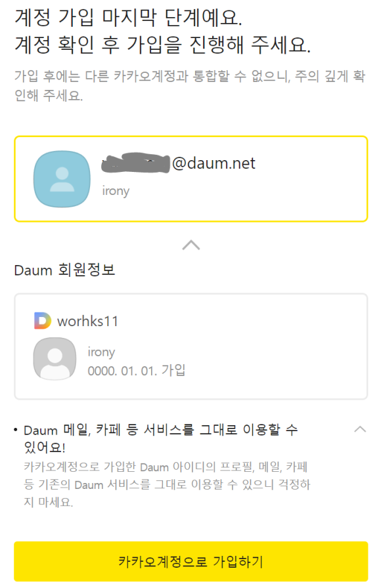
Task: Click the irony nickname in Daum info card
Action: click(x=101, y=352)
